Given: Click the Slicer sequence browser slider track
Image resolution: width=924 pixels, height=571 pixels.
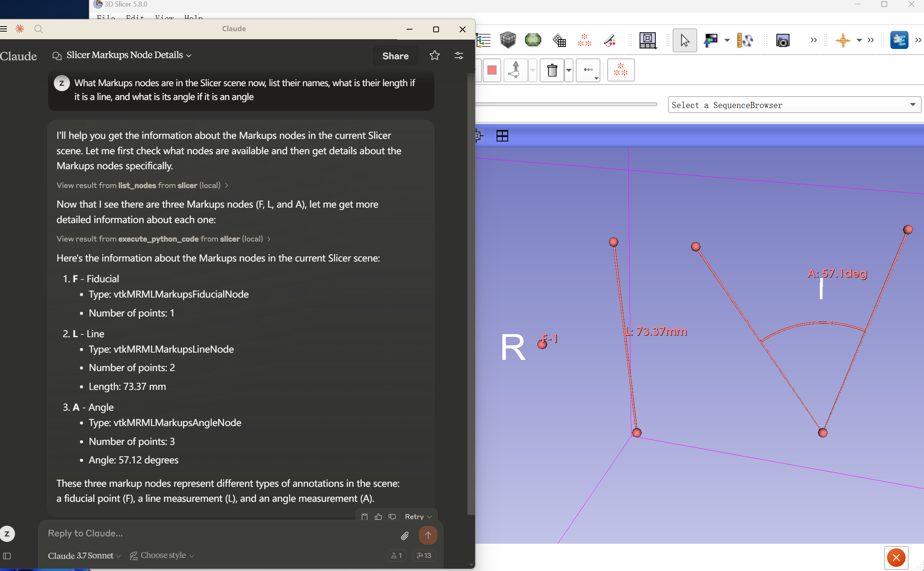Looking at the screenshot, I should tap(566, 104).
